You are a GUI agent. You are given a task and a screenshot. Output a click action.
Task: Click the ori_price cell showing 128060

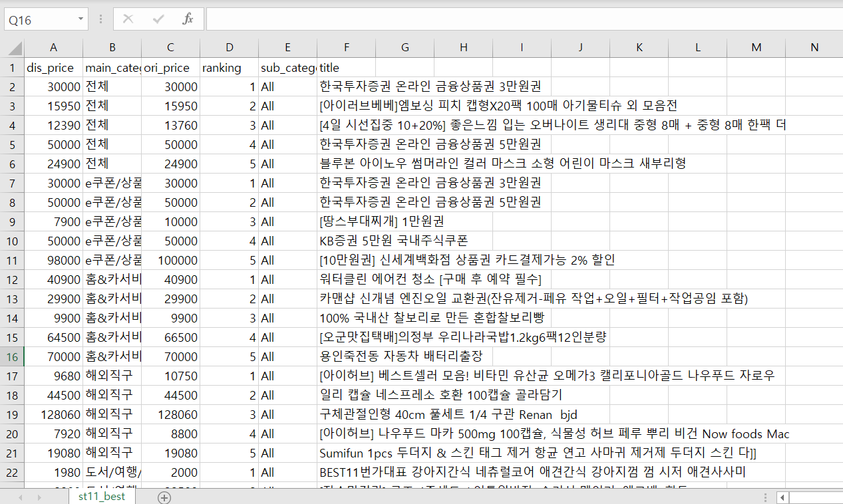click(x=170, y=414)
